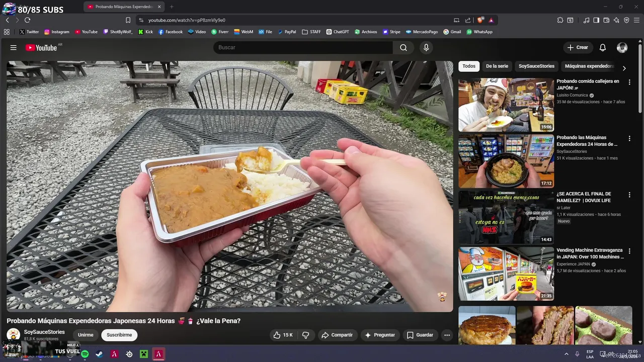Click the Preguntar button
Screen dimensions: 644x362
point(380,335)
